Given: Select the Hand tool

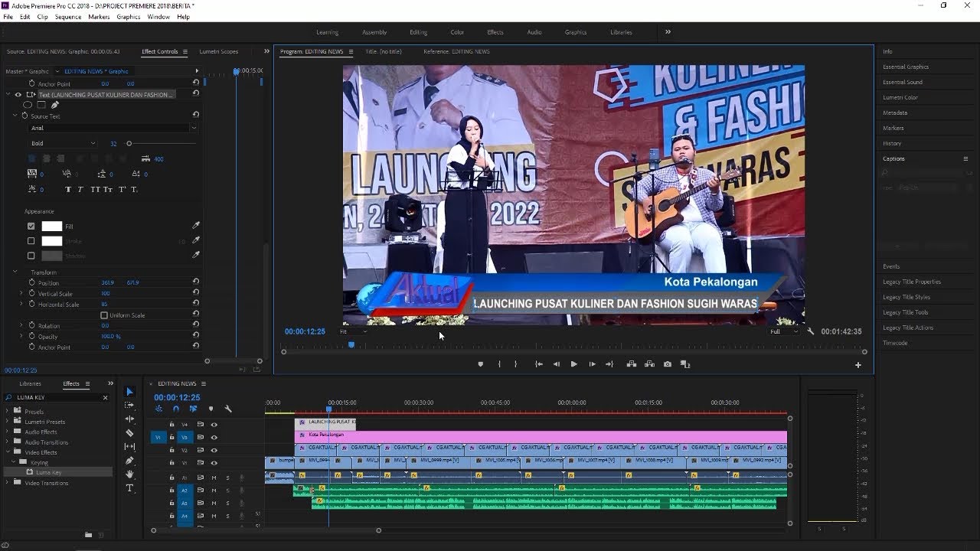Looking at the screenshot, I should click(129, 474).
